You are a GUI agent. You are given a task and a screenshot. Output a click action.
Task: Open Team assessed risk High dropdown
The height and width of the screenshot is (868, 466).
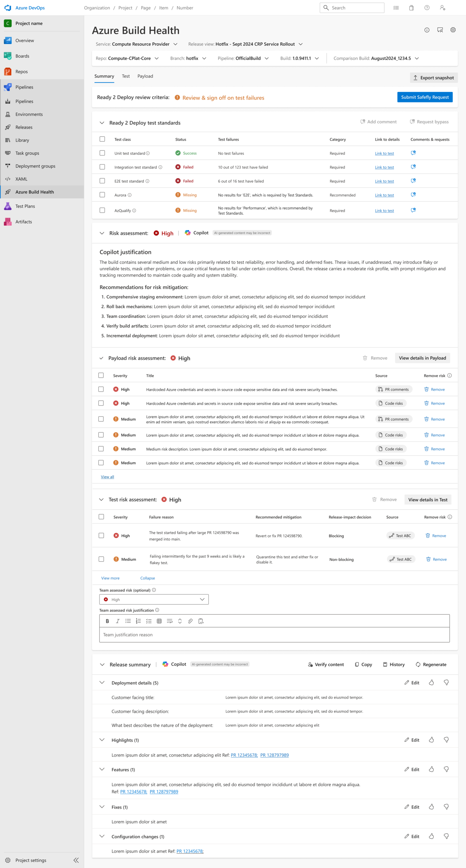[154, 599]
